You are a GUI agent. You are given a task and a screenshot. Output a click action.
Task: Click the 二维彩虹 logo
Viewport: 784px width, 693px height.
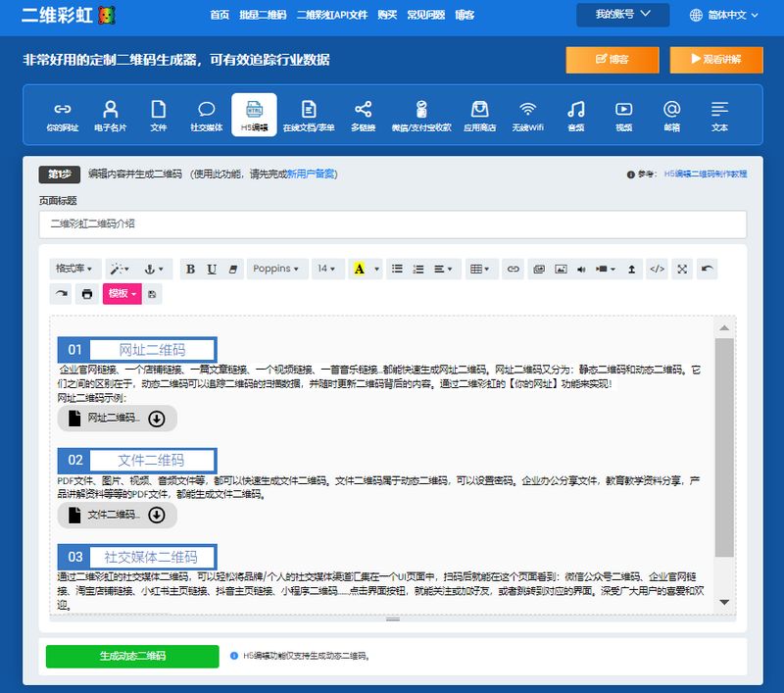point(68,15)
